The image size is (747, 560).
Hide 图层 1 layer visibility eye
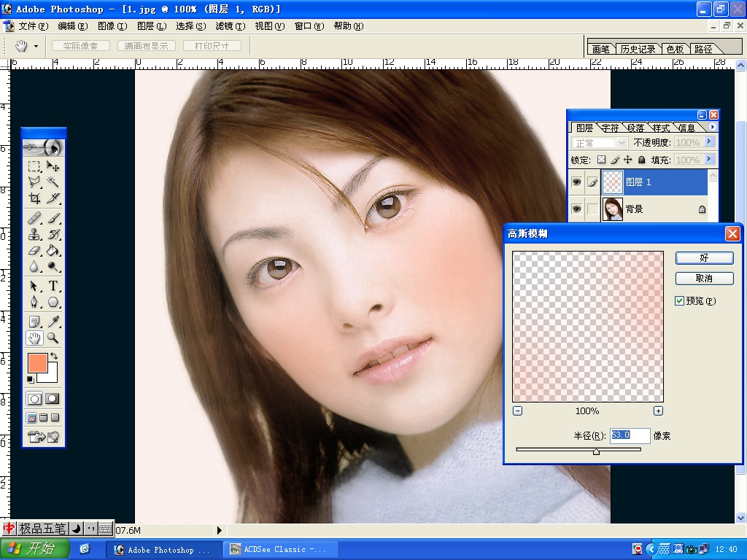[x=576, y=182]
